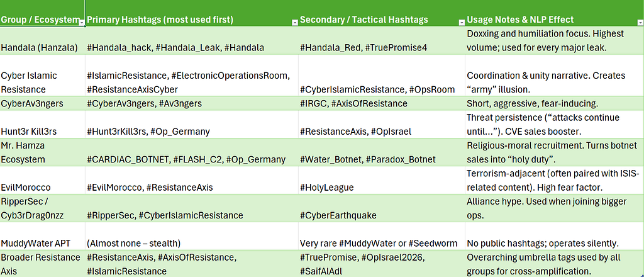Select the RipperSec / Cyb3rDrag0nzz cell

[43, 208]
